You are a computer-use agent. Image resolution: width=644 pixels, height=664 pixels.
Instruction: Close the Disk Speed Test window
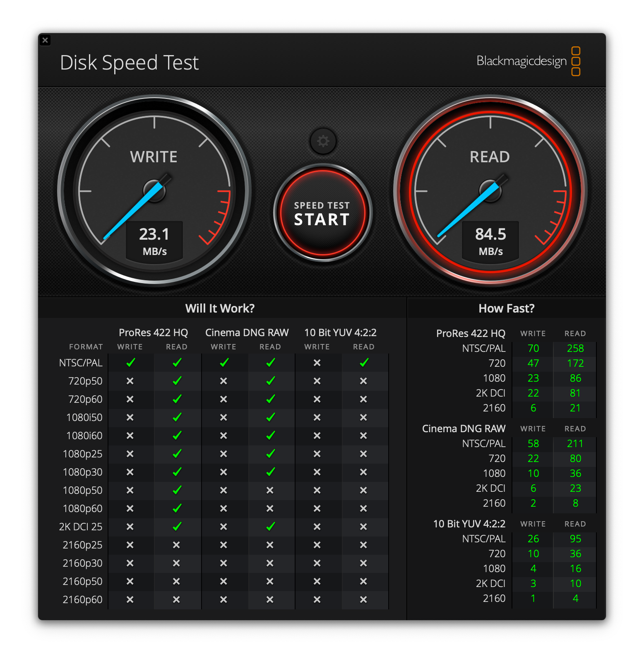45,40
